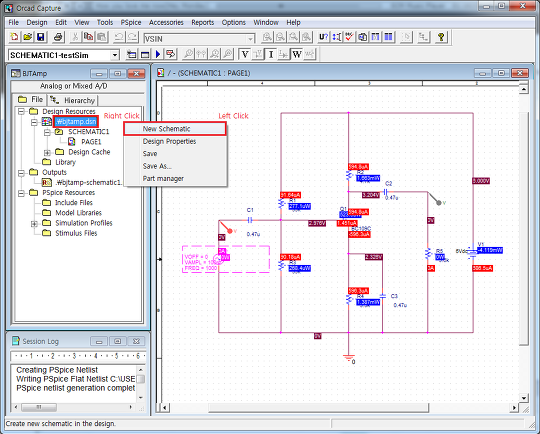Run Design Rules Check with the checkmark icon
Image resolution: width=540 pixels, height=434 pixels.
349,37
